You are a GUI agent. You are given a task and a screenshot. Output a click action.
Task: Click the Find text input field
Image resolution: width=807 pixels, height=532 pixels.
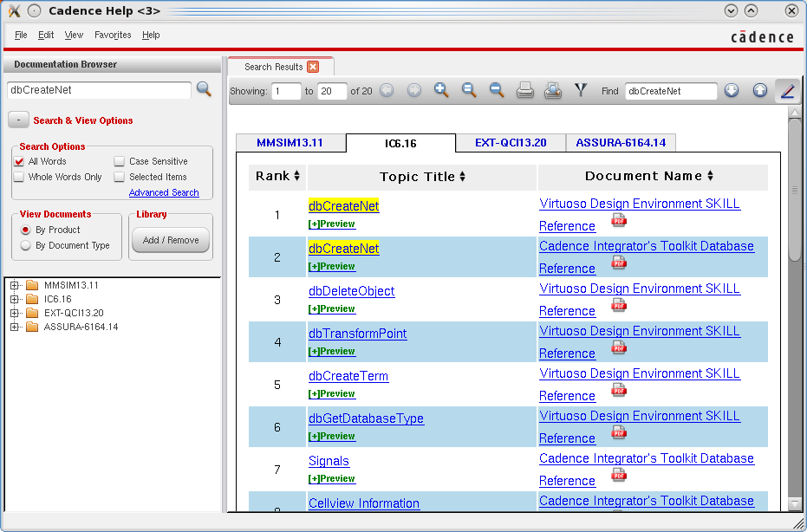(670, 91)
